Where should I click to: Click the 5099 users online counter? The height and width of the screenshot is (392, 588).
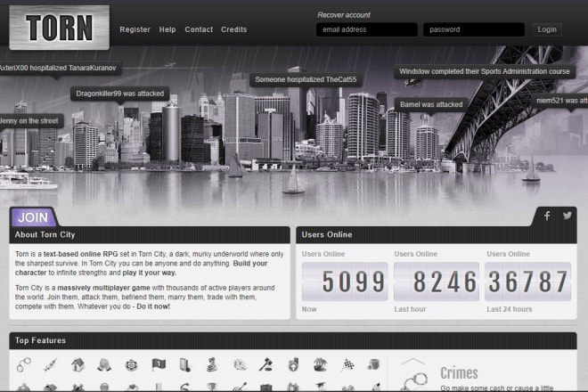pos(345,282)
